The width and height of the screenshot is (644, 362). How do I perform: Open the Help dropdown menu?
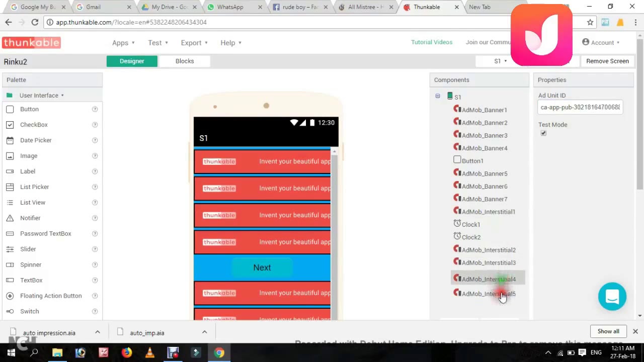coord(230,43)
